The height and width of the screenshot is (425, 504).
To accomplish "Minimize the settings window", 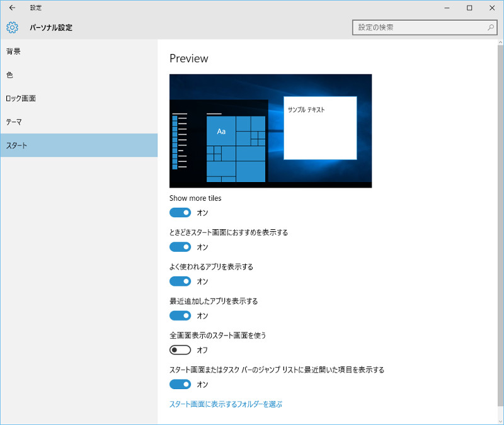I will [x=447, y=8].
